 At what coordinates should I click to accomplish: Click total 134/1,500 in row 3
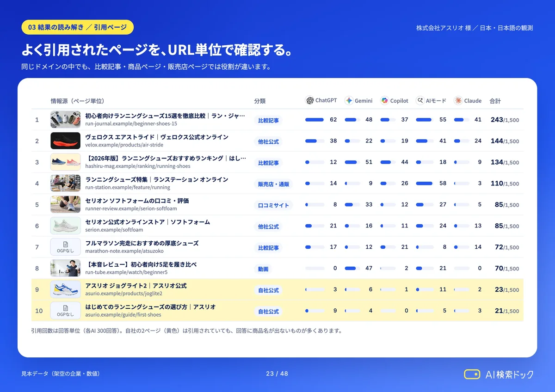pos(505,163)
